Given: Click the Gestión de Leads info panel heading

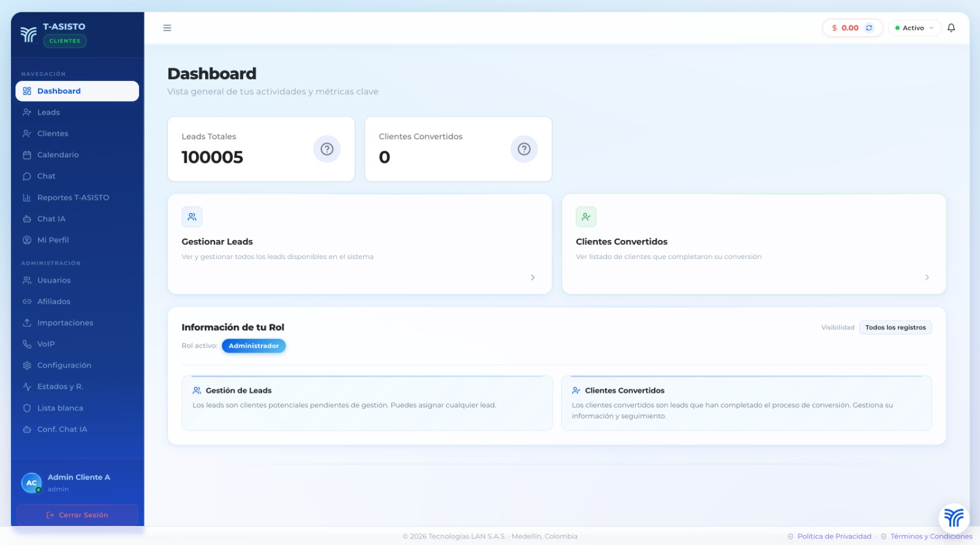Looking at the screenshot, I should point(238,391).
